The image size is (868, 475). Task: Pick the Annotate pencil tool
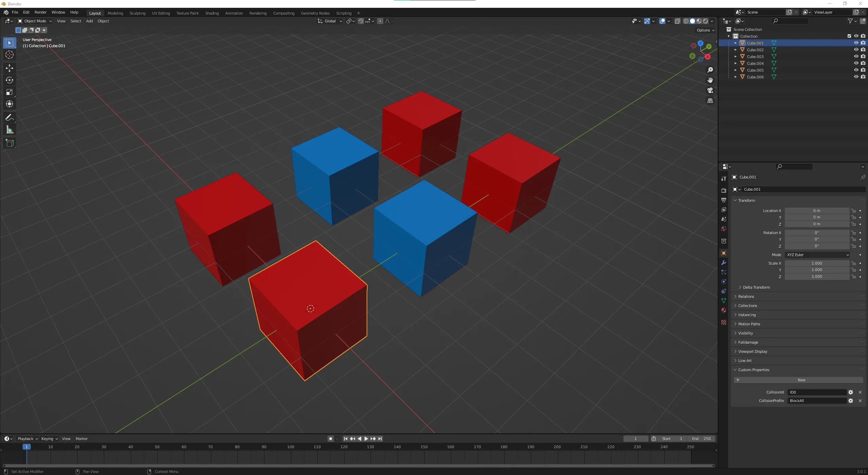coord(10,118)
